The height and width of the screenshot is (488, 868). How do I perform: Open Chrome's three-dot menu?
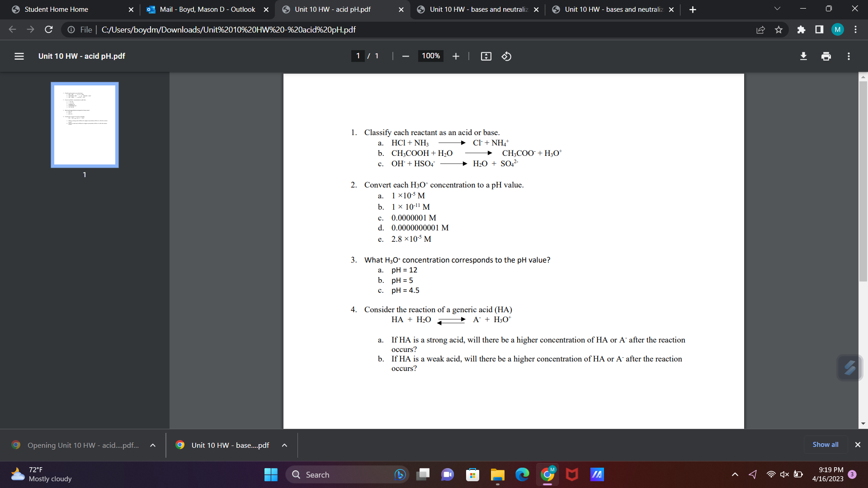tap(855, 29)
